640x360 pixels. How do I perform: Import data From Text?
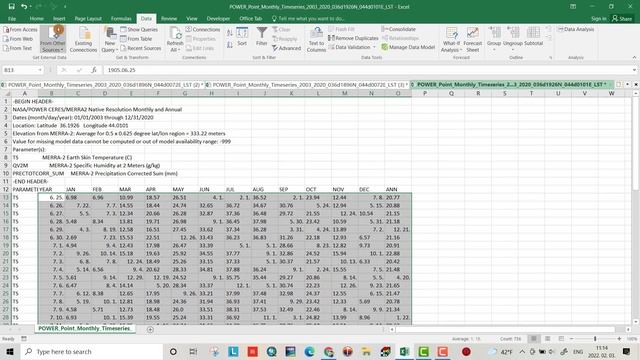click(18, 48)
